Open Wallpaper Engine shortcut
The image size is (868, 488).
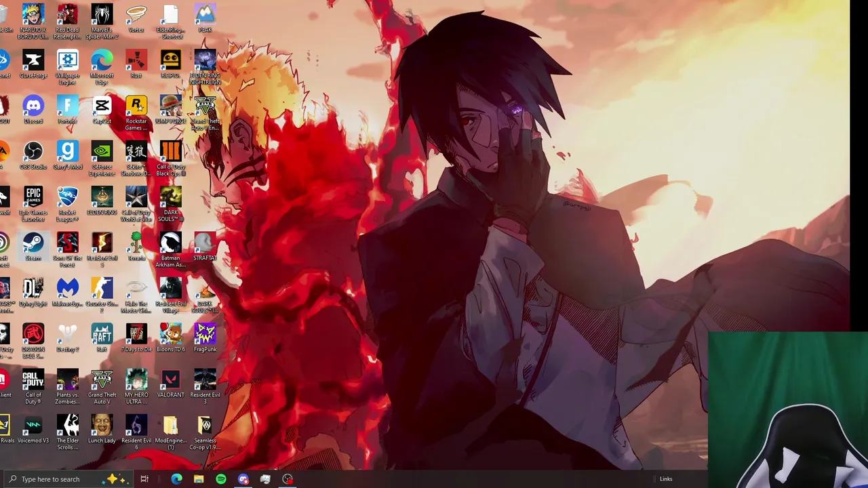click(x=67, y=68)
